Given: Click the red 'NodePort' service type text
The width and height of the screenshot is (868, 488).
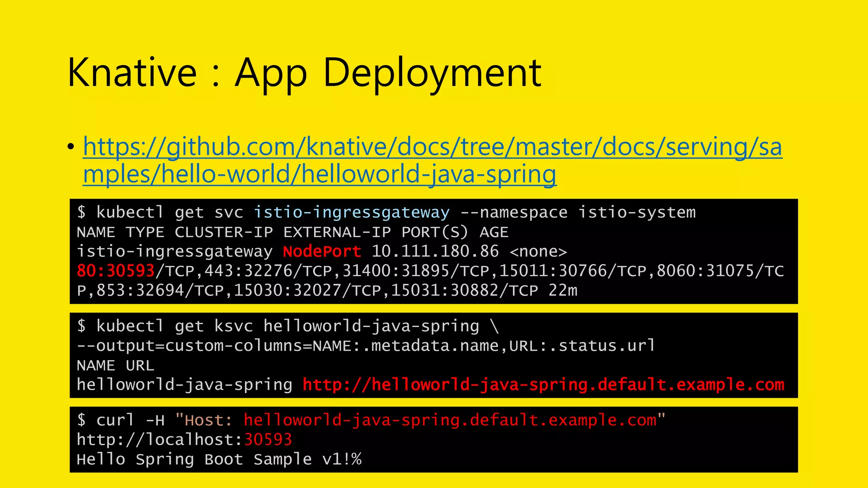Looking at the screenshot, I should 322,252.
